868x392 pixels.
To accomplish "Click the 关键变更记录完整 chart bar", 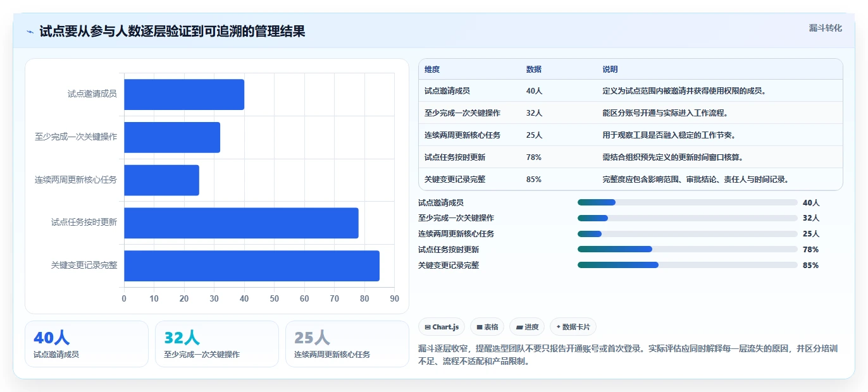I will tap(252, 266).
